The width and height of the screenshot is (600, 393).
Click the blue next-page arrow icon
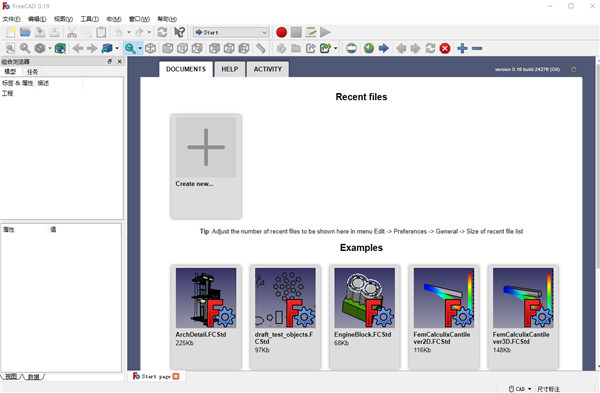point(384,48)
